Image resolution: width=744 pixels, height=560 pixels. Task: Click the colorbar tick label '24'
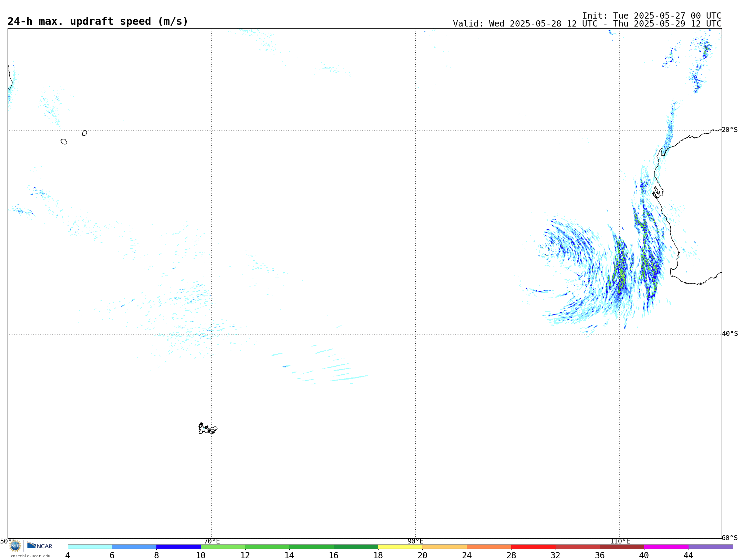click(x=467, y=556)
